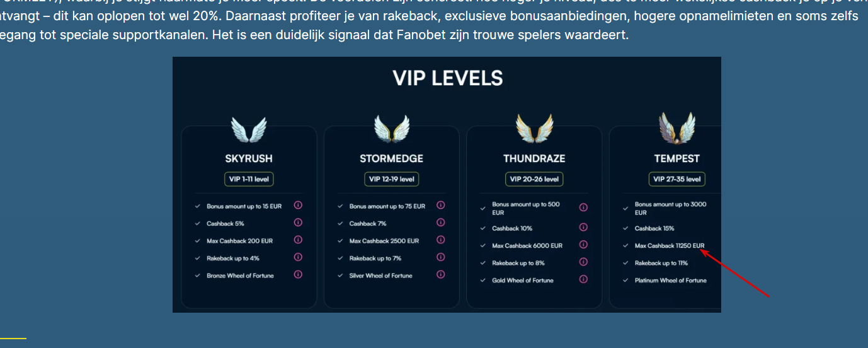868x348 pixels.
Task: Open info icon for Skyrush Cashback 5%
Action: [x=298, y=223]
